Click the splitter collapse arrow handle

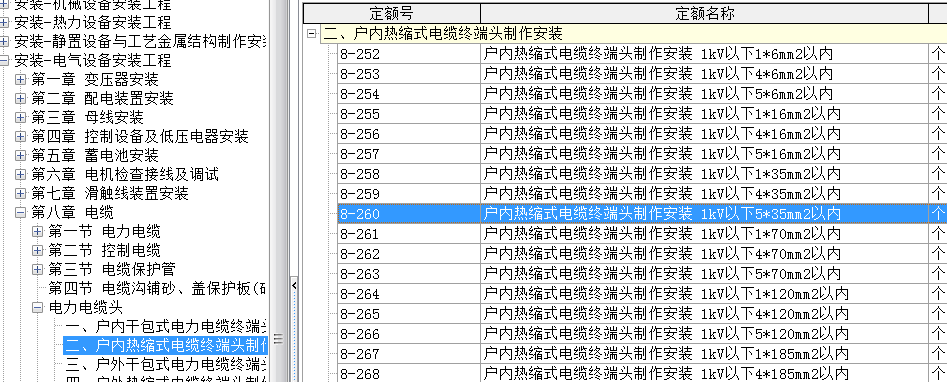pyautogui.click(x=295, y=284)
